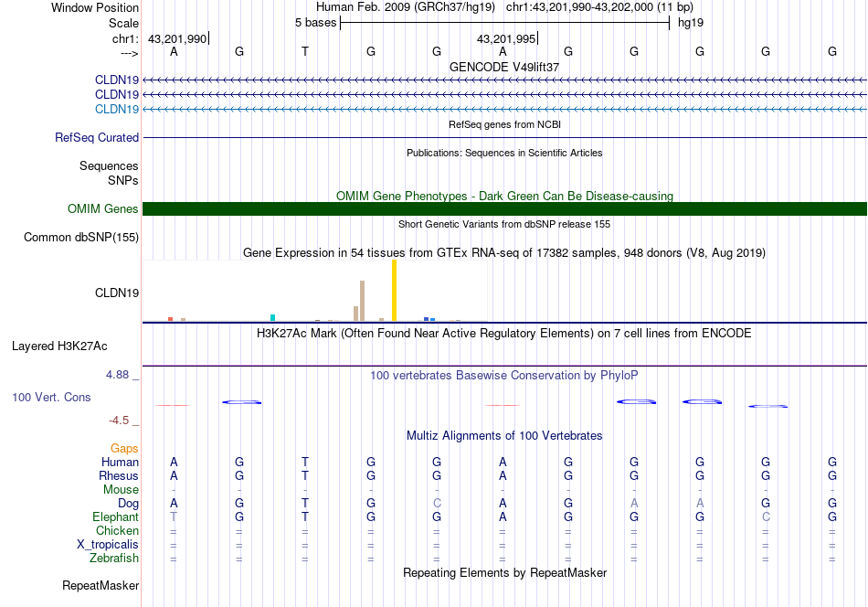Select the Rhesus alignment row label
Image resolution: width=868 pixels, height=607 pixels.
click(119, 475)
